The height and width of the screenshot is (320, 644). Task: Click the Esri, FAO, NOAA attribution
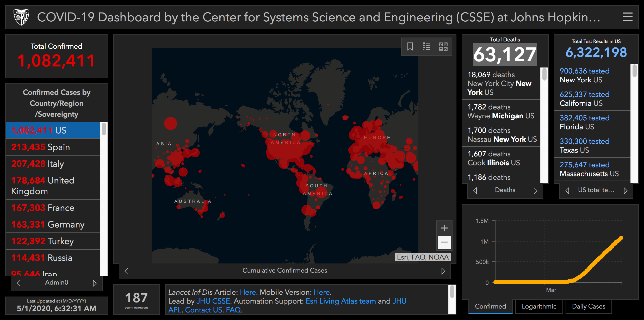(423, 257)
